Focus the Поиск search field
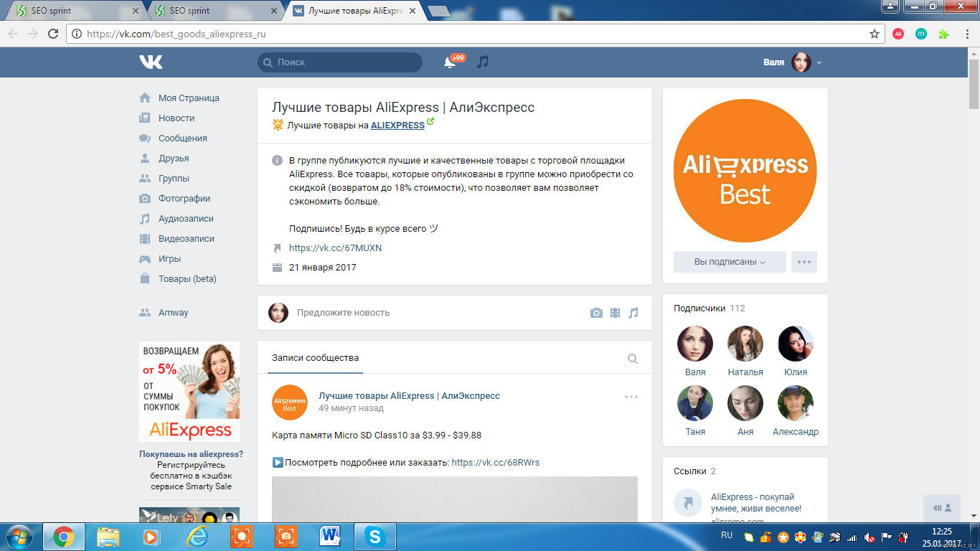 [340, 62]
